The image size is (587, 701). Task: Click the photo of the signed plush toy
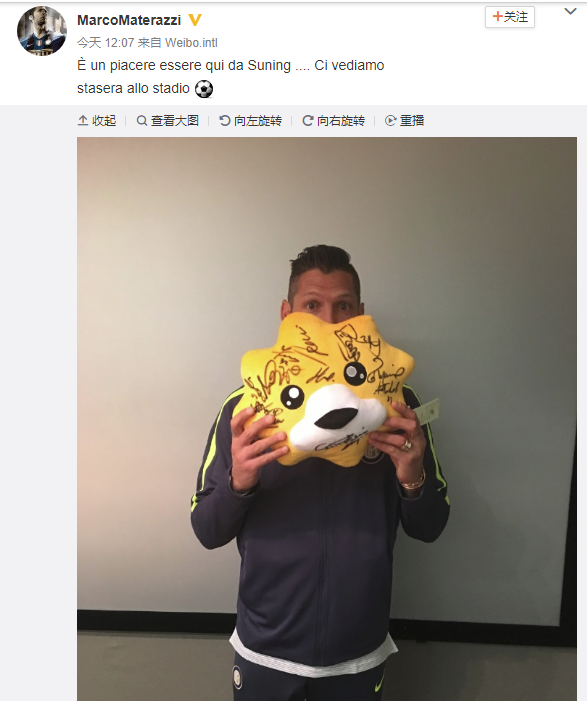327,419
